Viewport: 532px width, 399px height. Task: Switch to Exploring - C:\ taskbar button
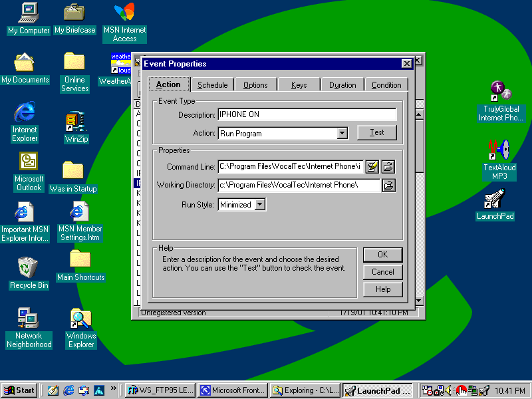click(305, 390)
